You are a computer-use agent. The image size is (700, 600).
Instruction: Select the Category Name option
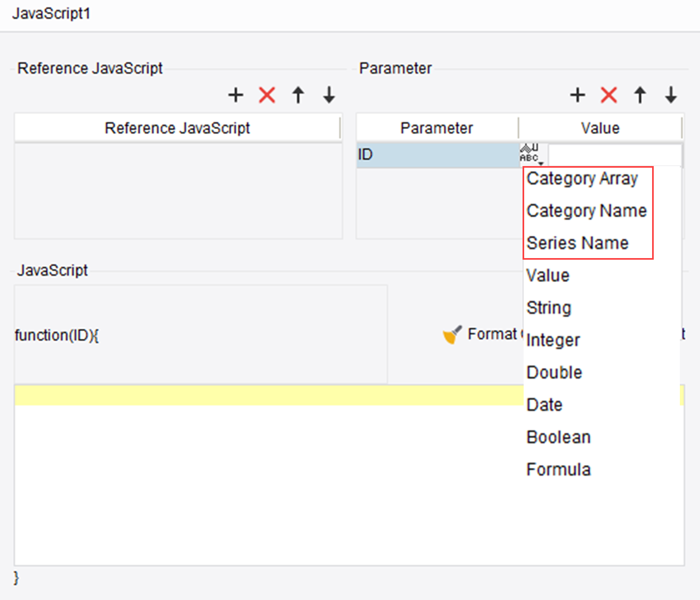[x=587, y=211]
